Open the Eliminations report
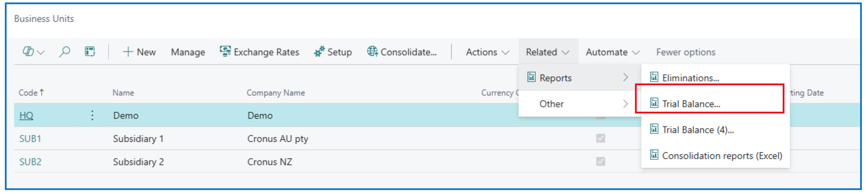The width and height of the screenshot is (868, 194). (x=691, y=78)
